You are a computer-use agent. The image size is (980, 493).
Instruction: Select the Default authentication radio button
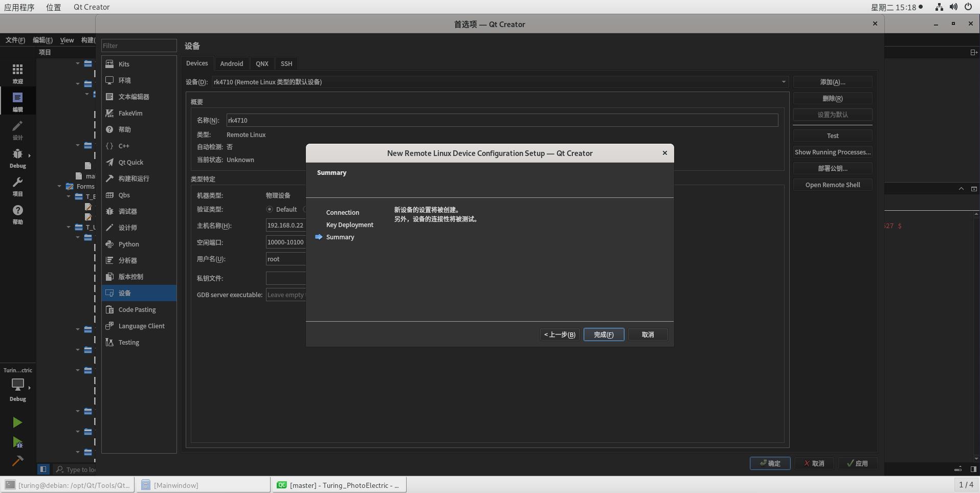270,209
